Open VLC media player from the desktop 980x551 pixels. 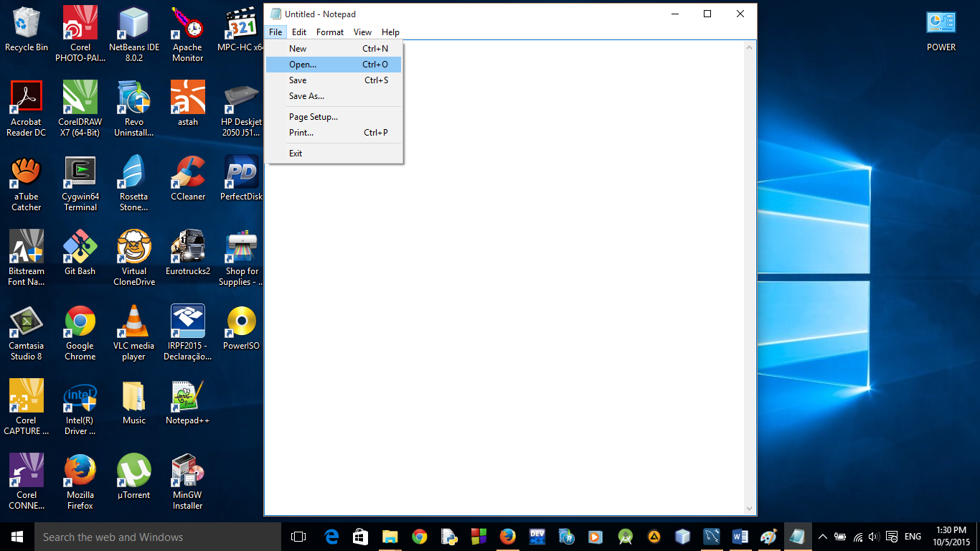click(x=133, y=330)
